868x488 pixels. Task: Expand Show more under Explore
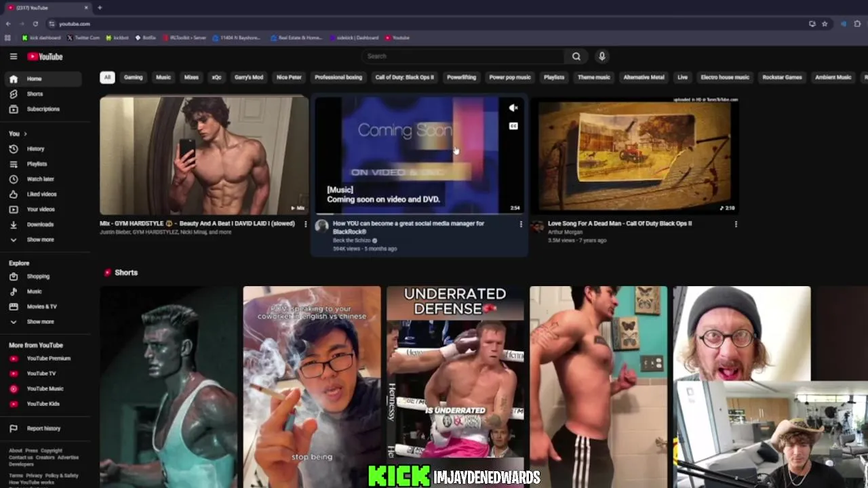42,321
